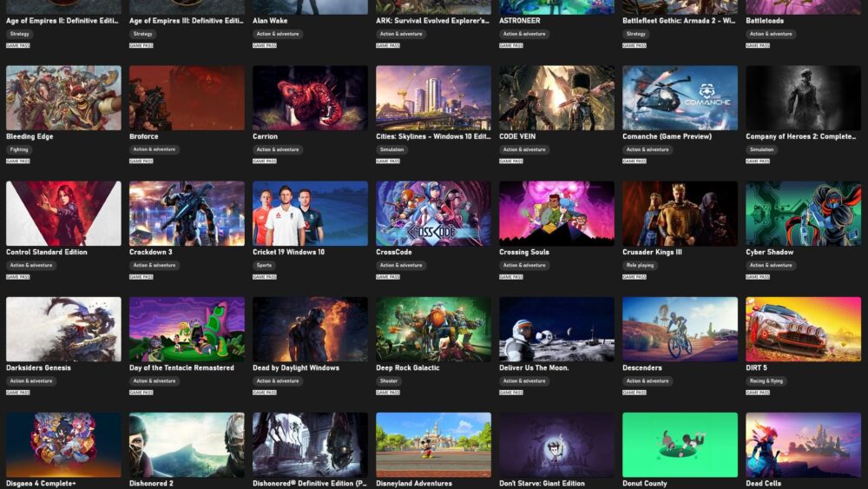Click Action & adventure tag under Carrion
Image resolution: width=868 pixels, height=489 pixels.
point(278,149)
